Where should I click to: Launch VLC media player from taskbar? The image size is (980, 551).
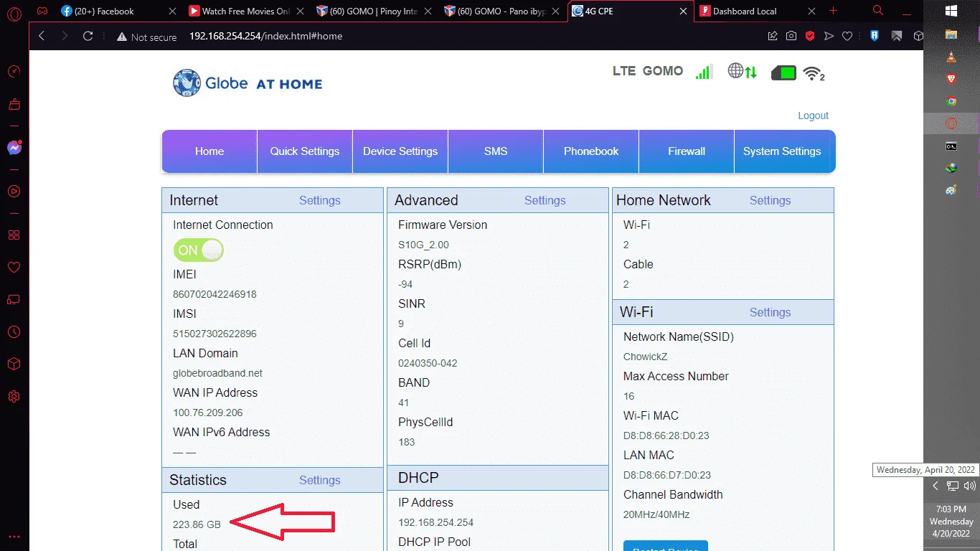(951, 57)
